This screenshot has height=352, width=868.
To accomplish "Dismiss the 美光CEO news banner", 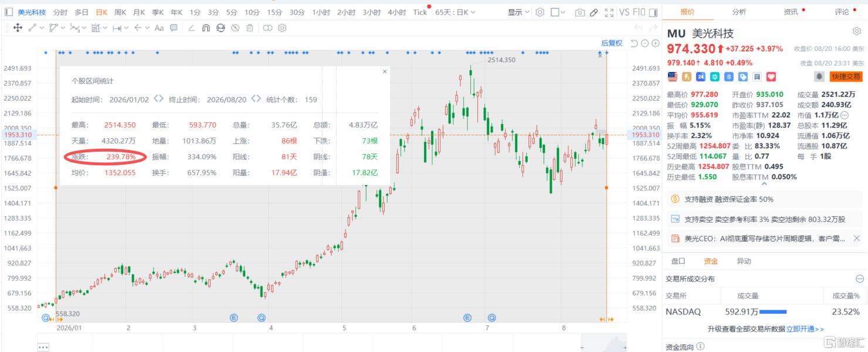I will (857, 238).
